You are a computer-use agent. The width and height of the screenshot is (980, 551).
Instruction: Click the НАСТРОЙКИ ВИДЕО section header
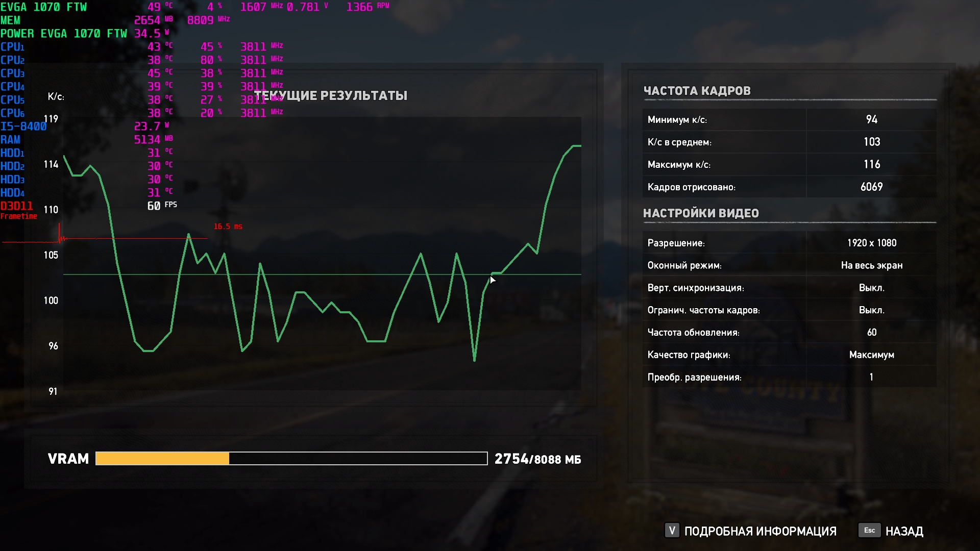click(x=701, y=213)
